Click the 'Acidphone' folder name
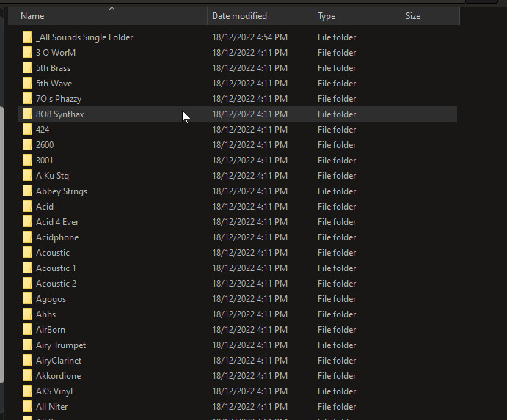Viewport: 507px width, 420px height. click(57, 237)
